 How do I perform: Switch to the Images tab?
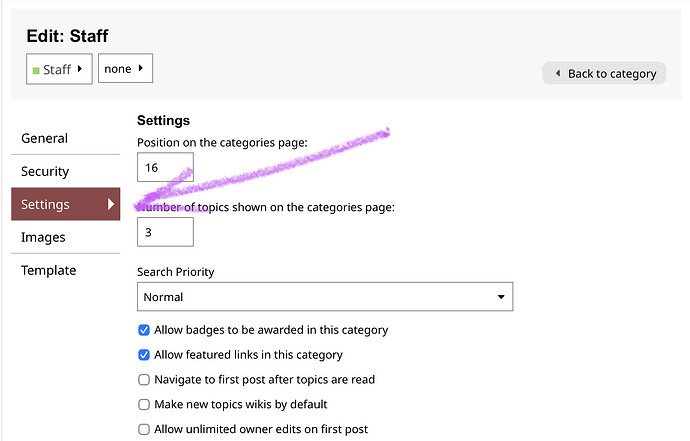tap(66, 237)
